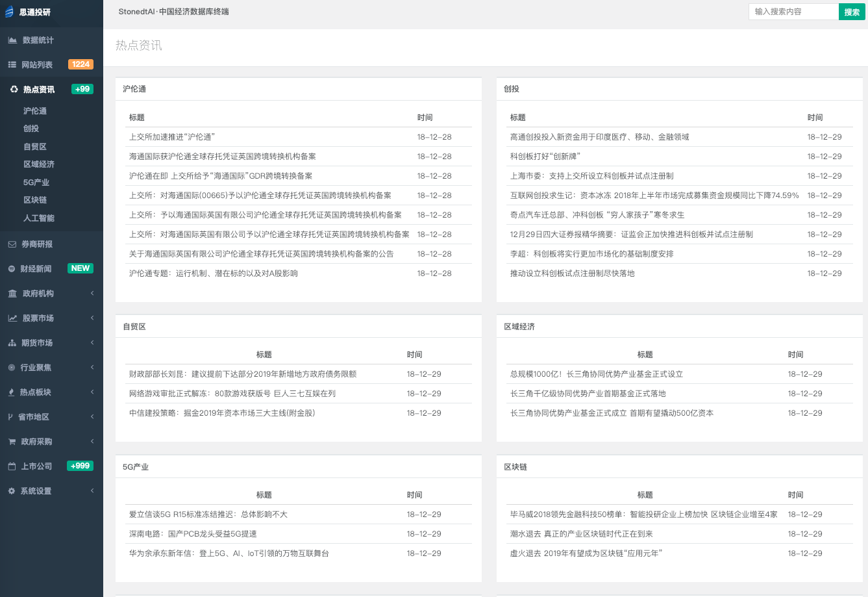This screenshot has height=597, width=868.
Task: Click the 券商研报 envelope icon
Action: click(12, 244)
